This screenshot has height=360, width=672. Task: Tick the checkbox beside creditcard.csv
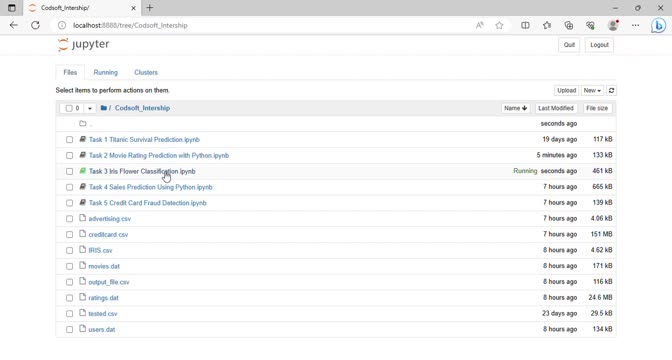click(69, 235)
